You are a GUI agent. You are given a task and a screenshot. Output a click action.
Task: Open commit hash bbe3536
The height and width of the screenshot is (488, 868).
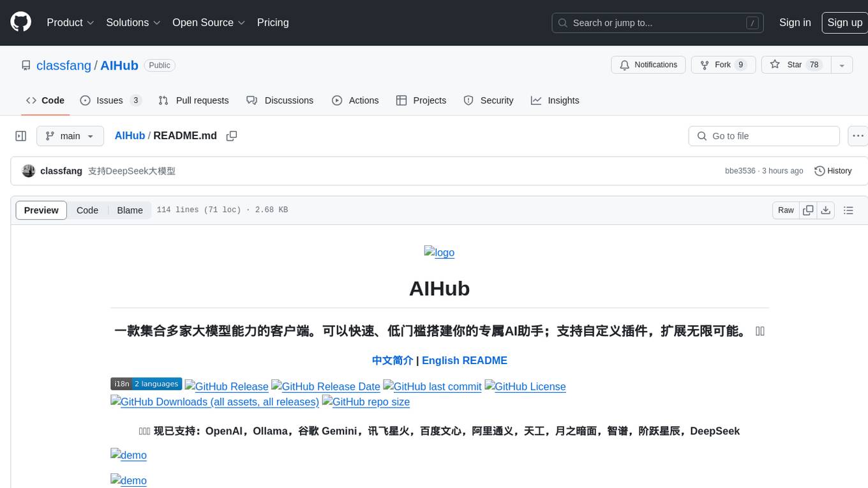tap(740, 171)
